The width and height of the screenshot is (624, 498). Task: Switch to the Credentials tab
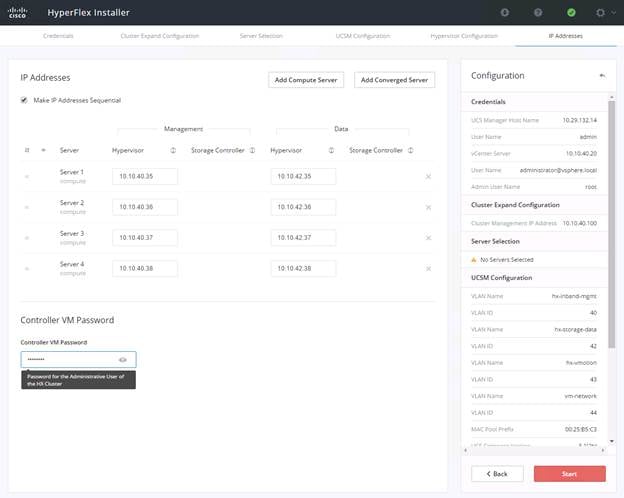[58, 36]
